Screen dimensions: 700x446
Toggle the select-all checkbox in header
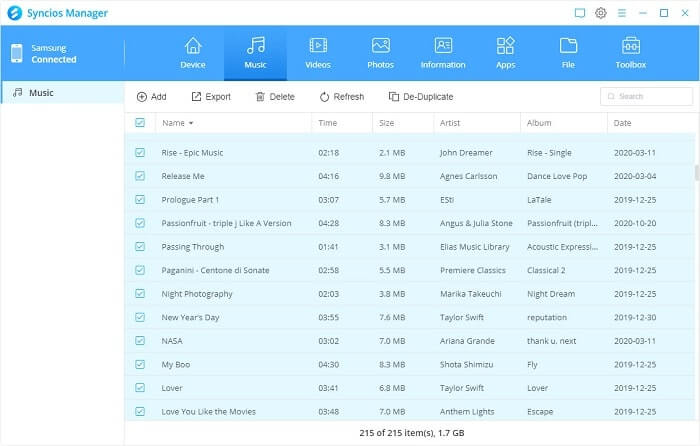pyautogui.click(x=140, y=122)
